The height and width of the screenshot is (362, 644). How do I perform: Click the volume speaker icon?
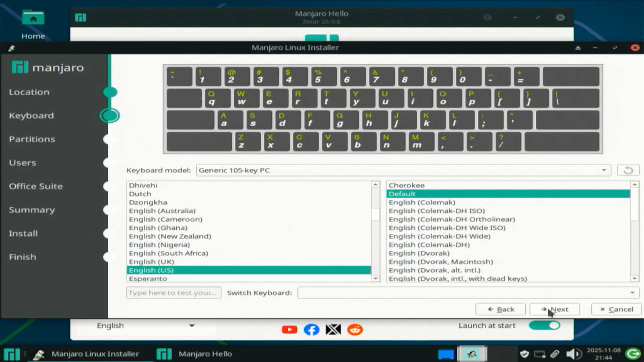click(574, 354)
